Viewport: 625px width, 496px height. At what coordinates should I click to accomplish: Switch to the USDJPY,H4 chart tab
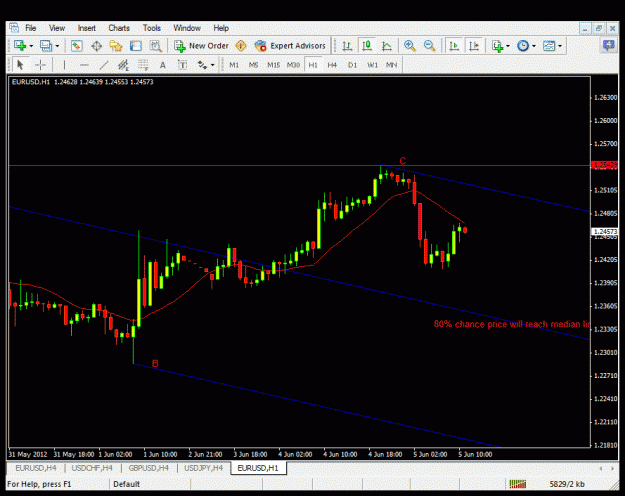[x=203, y=468]
